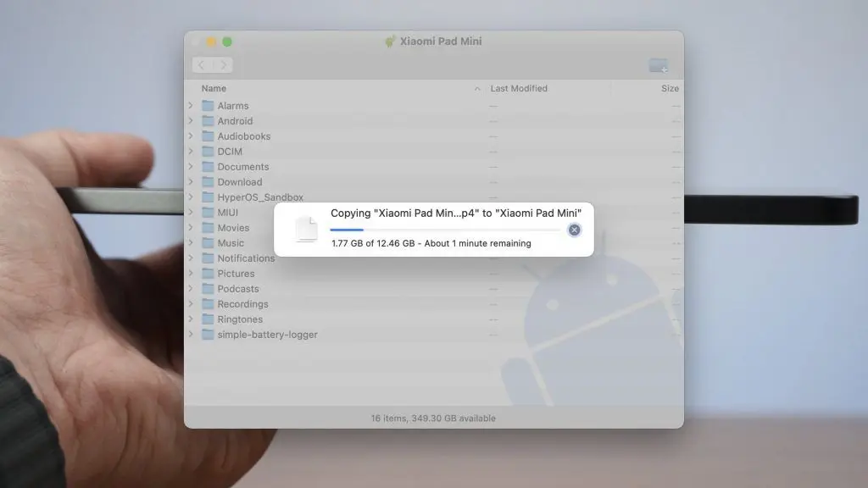Click the "1.77 GB of 12.46 GB" progress text

373,243
